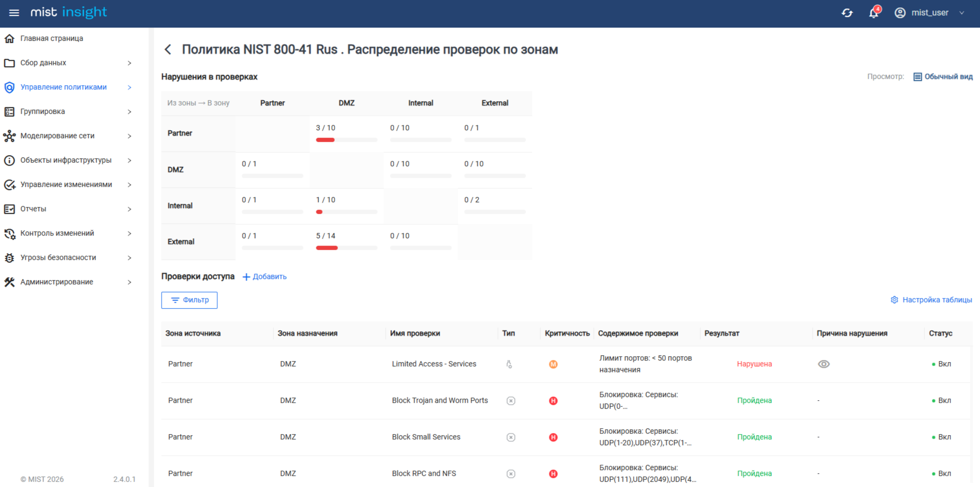Click the Обычный вид list icon

click(x=917, y=77)
